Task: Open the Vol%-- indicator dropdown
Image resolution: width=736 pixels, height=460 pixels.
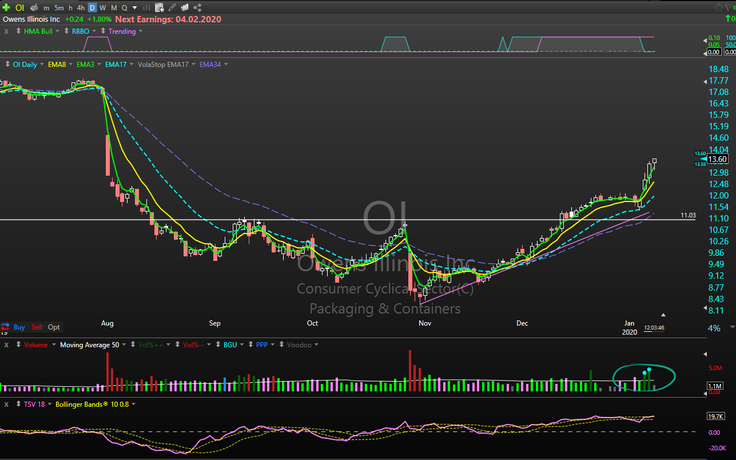Action: [209, 345]
